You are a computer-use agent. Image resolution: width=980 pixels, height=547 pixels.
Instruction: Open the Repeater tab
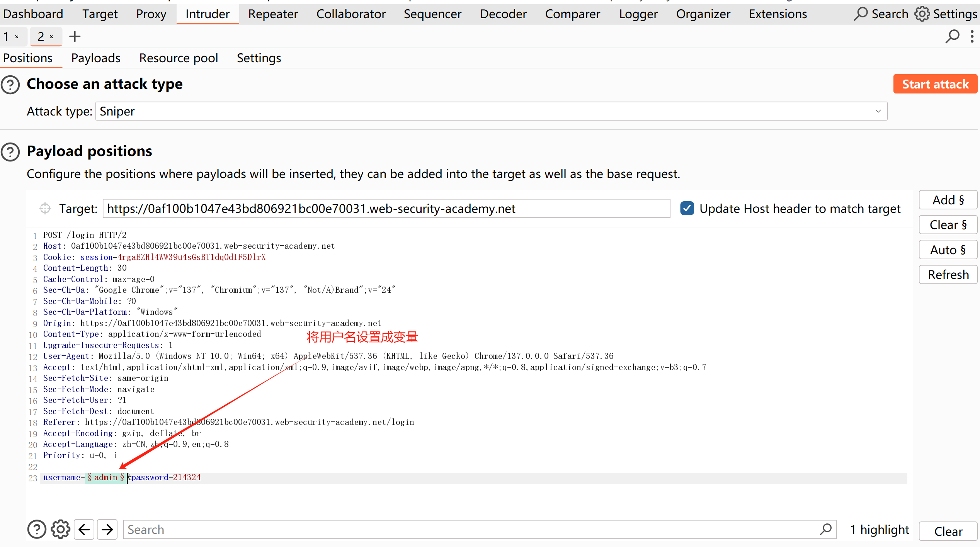273,14
